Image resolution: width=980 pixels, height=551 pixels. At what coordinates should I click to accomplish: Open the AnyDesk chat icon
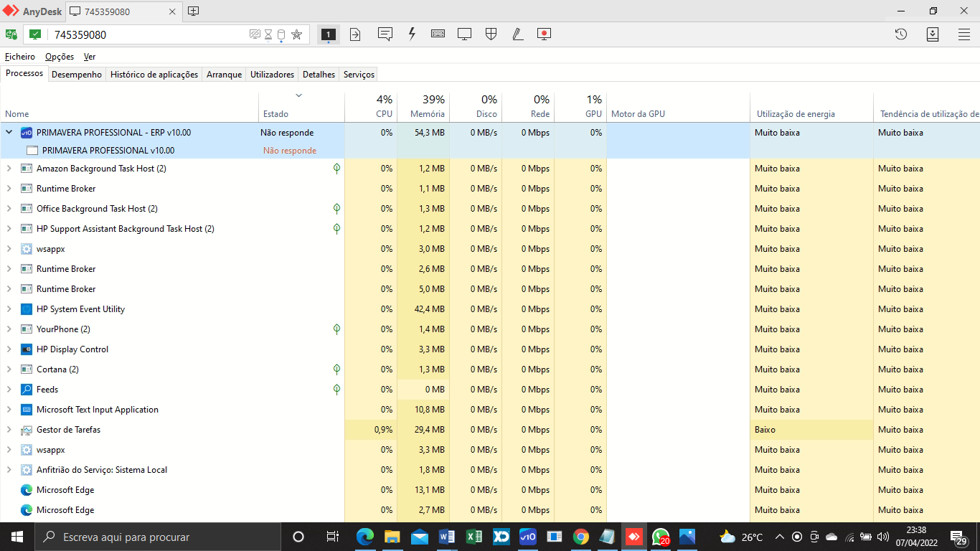(x=385, y=34)
